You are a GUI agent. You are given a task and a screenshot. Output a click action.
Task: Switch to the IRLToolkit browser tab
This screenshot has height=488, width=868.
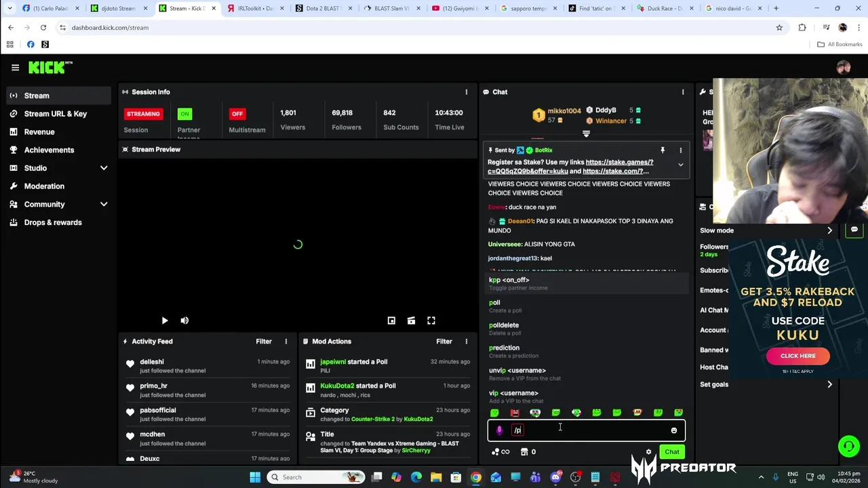click(255, 8)
